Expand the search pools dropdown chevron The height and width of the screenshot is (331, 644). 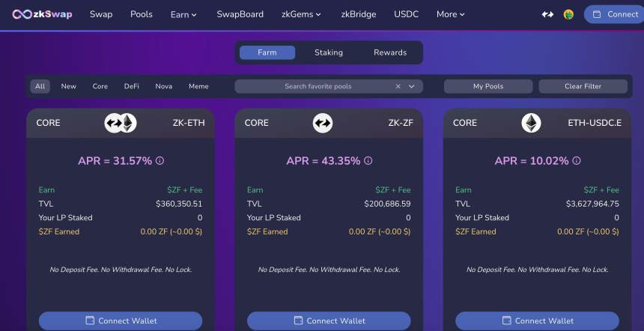click(x=412, y=86)
